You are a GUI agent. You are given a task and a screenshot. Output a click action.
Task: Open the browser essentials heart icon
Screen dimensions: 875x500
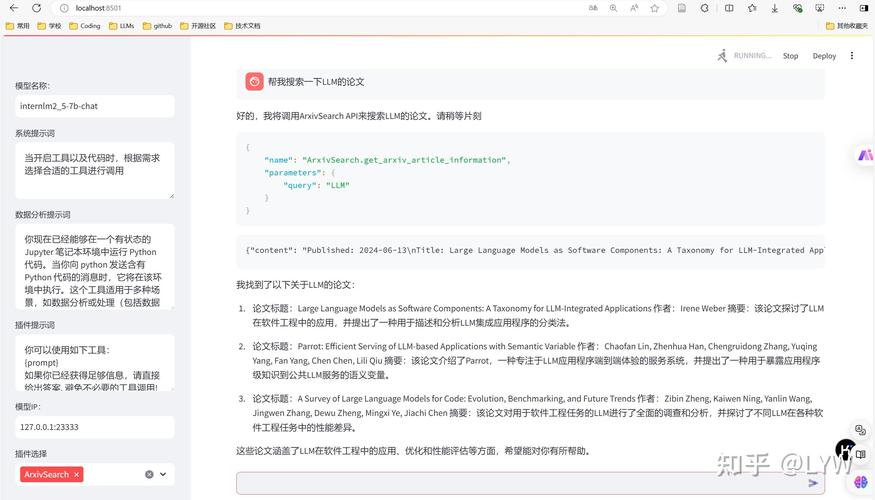pyautogui.click(x=797, y=8)
